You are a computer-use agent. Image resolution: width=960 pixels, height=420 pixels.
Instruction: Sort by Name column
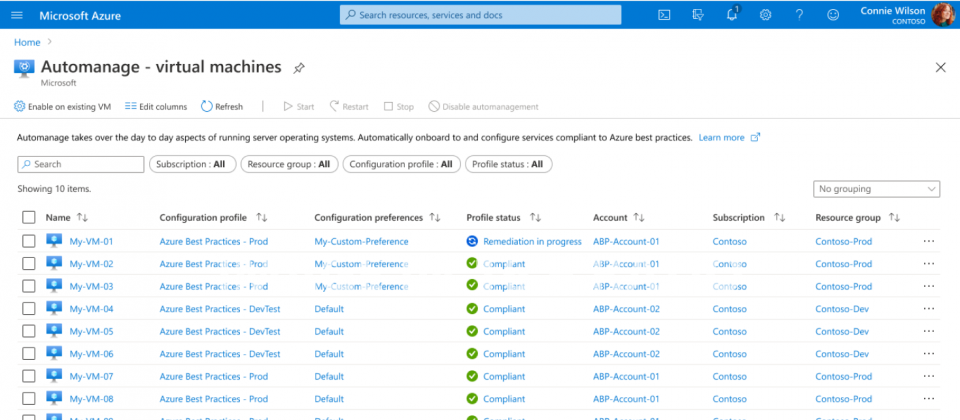point(67,217)
